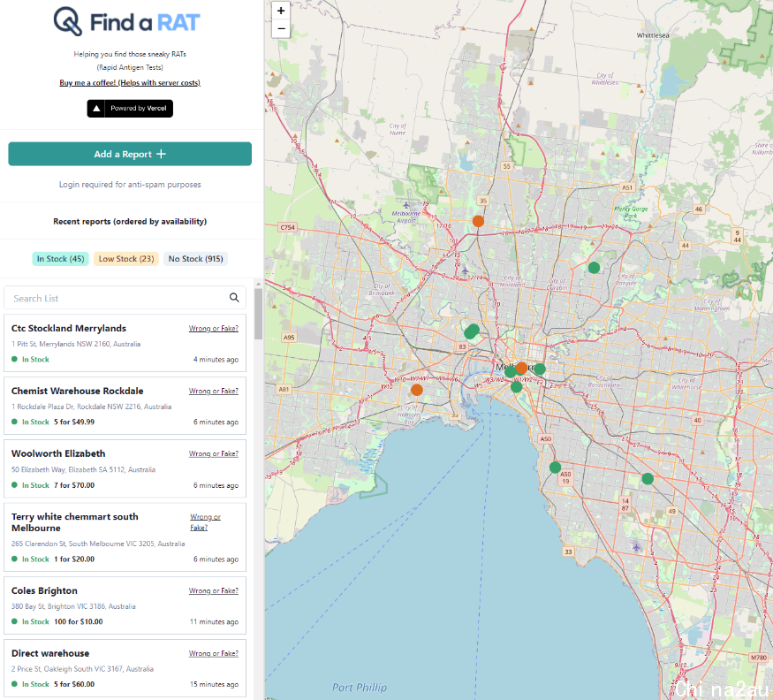Select the green marker above the 14 87 label

click(x=648, y=478)
